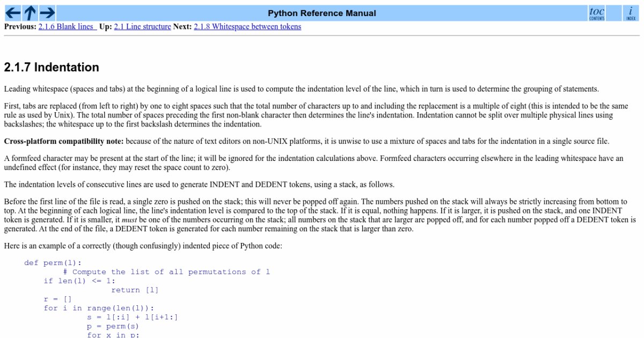
Task: Open "2.1.8 Whitespace between tokens" link
Action: pyautogui.click(x=247, y=26)
